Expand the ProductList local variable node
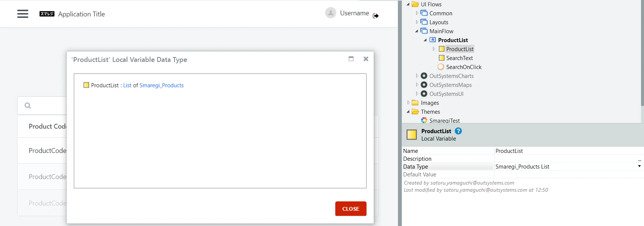The height and width of the screenshot is (226, 644). 434,49
